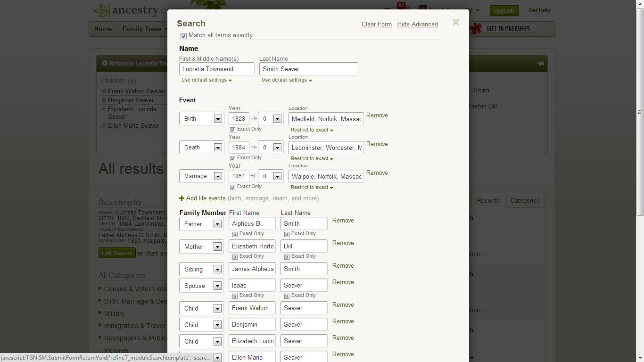Click the Edit Search button
The image size is (644, 362).
pos(117,253)
